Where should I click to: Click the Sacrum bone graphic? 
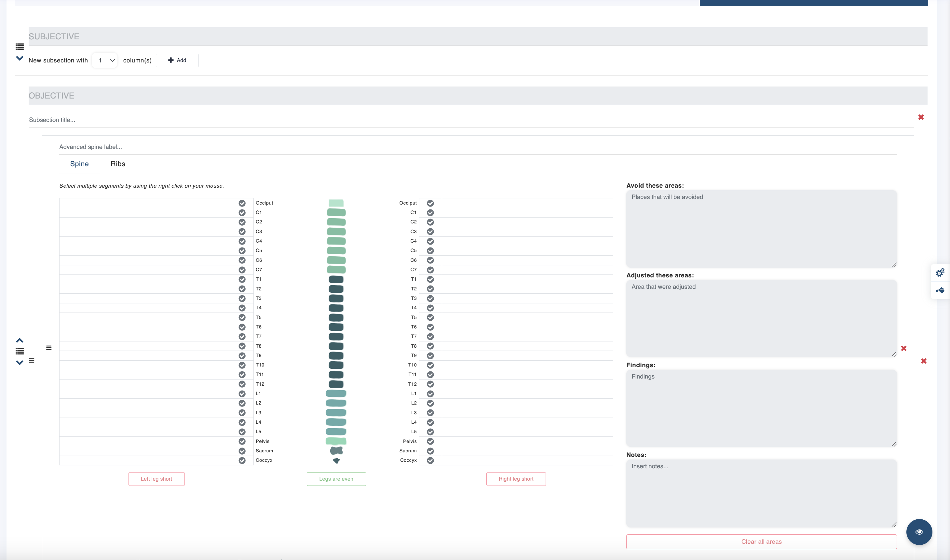tap(336, 450)
